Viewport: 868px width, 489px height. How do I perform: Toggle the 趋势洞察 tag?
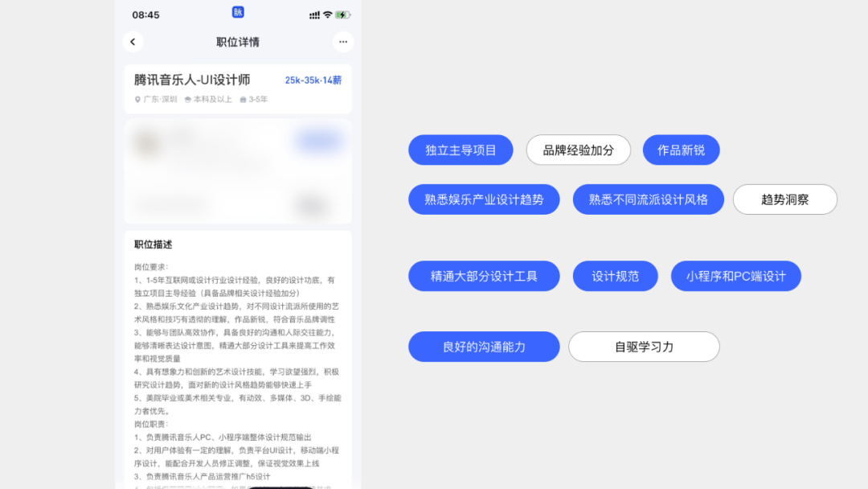point(785,199)
